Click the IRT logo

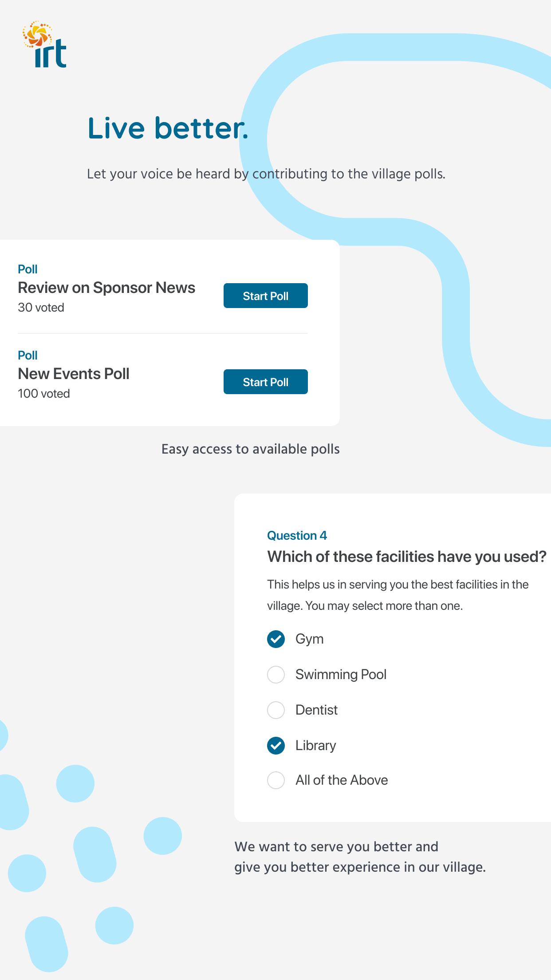tap(44, 44)
